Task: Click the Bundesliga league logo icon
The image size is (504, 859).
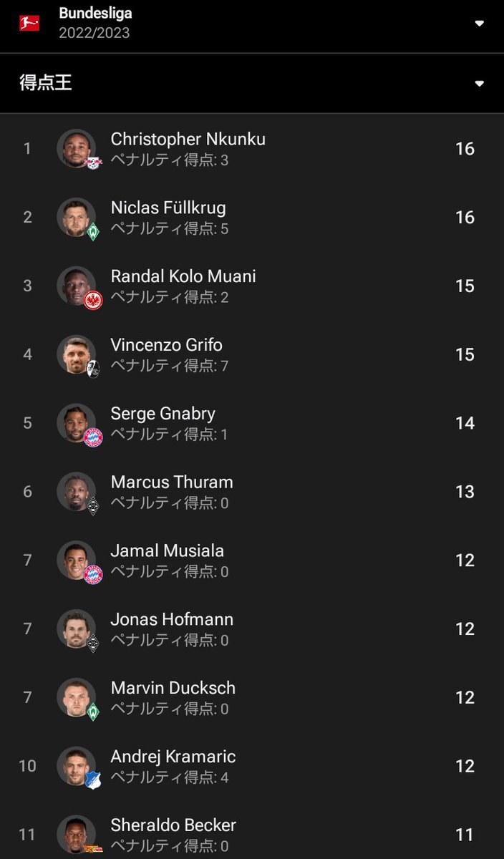Action: (29, 23)
